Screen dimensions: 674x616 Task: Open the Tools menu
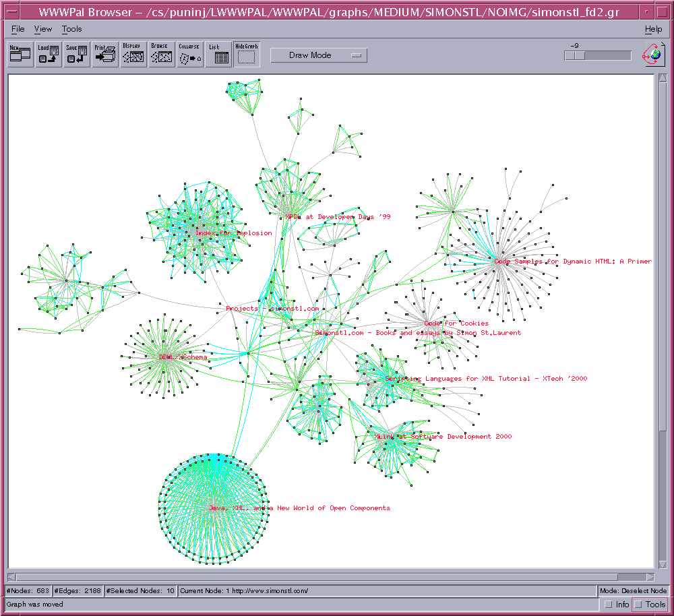(x=71, y=29)
